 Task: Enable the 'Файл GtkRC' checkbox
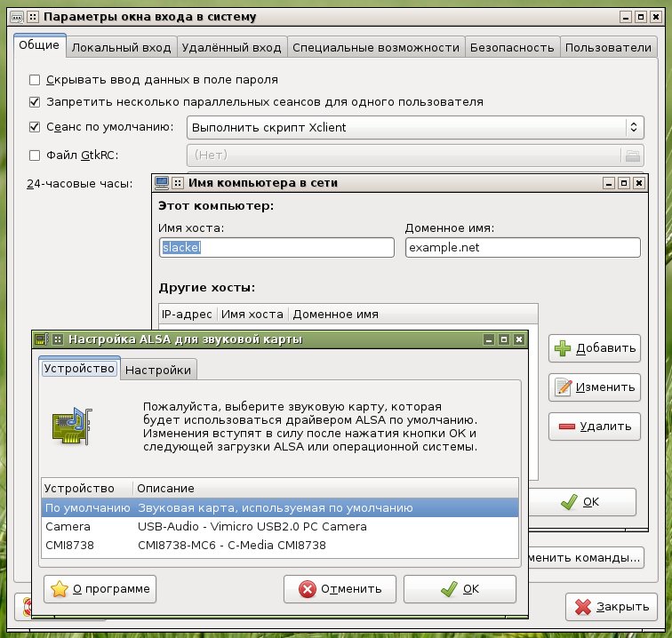pos(35,156)
